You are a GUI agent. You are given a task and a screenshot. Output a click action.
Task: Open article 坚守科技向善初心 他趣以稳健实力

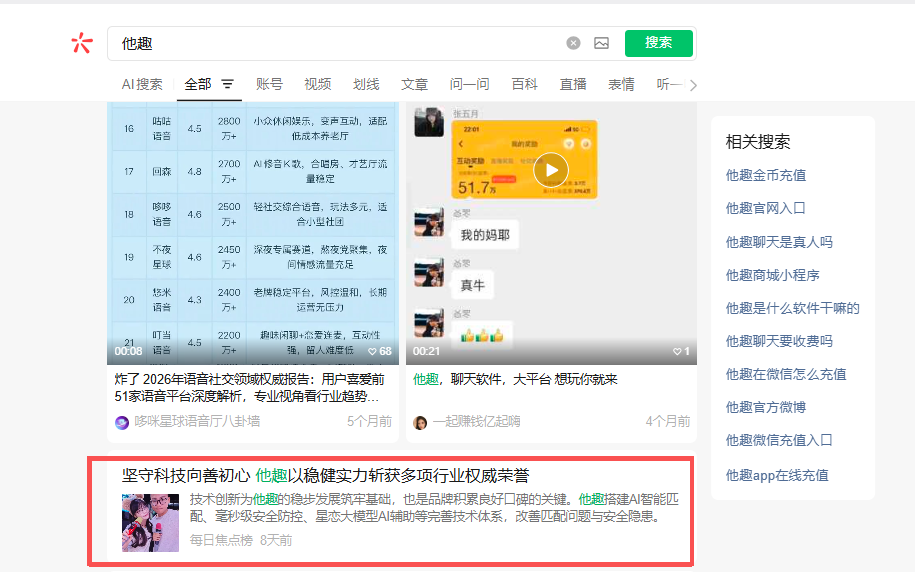tap(325, 476)
